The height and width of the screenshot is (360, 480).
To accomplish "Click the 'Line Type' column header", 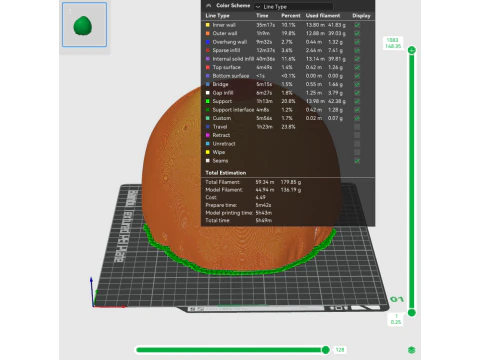I will click(x=217, y=16).
